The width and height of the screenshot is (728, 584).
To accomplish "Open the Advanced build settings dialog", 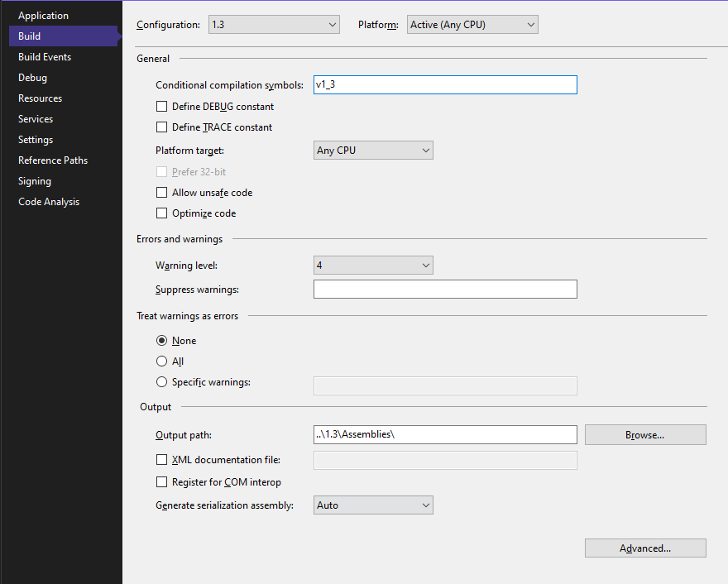I will tap(644, 548).
